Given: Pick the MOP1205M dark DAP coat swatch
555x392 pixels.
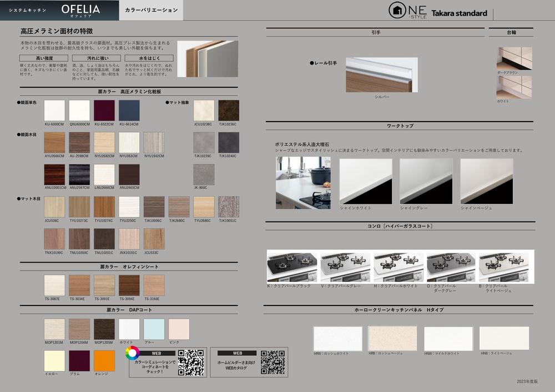Looking at the screenshot, I should point(104,329).
